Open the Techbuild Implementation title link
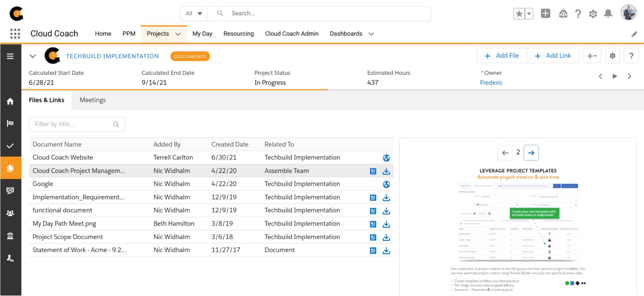The image size is (644, 296). coord(113,56)
